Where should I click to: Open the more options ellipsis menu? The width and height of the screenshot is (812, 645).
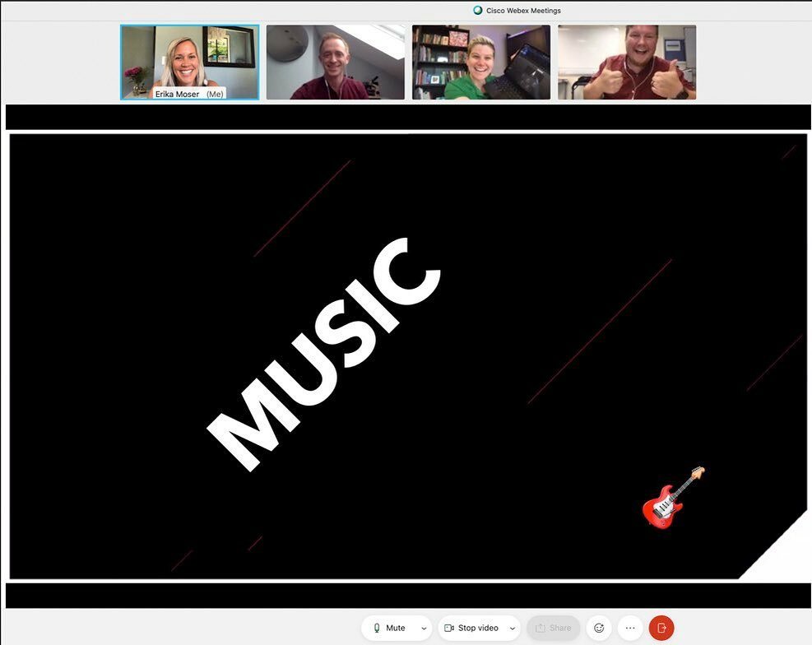[x=630, y=628]
